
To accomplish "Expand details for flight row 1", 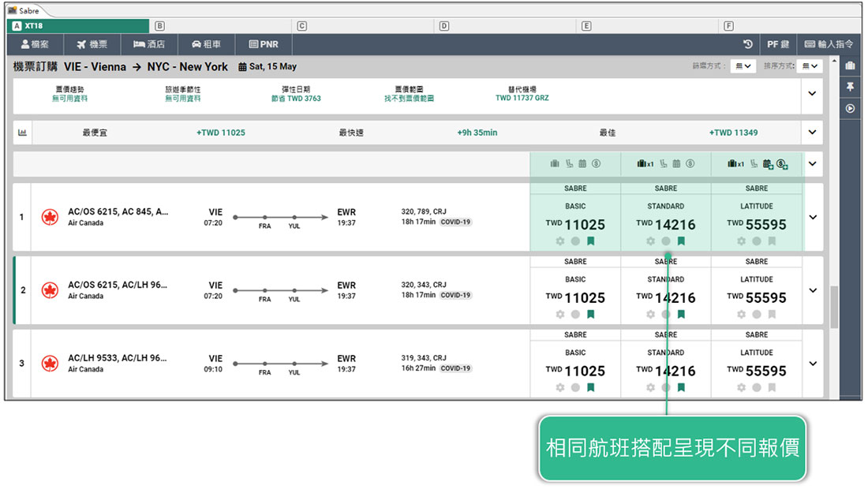I will click(813, 217).
